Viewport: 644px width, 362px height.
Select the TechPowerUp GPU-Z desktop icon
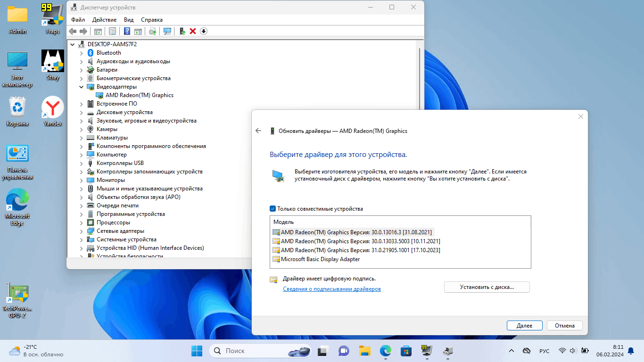click(17, 299)
